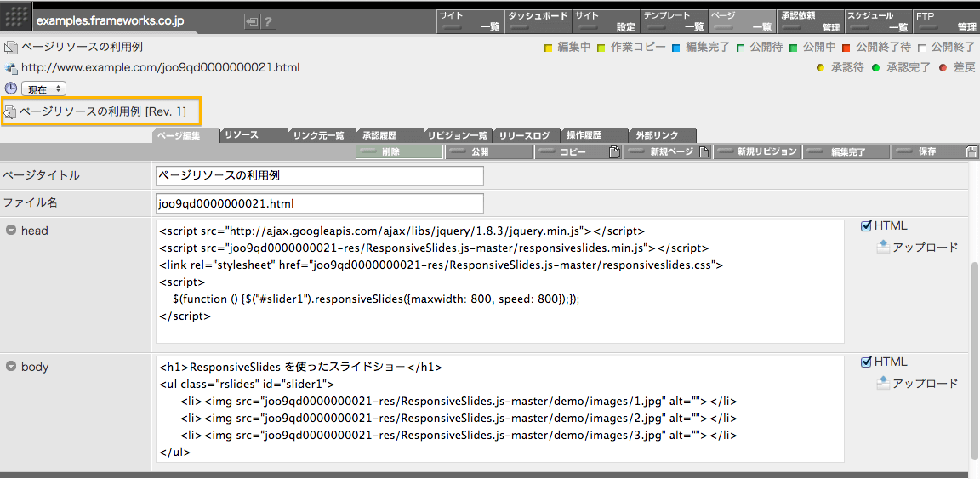Click the upload icon in body row
Screen dimensions: 980x479
[x=882, y=383]
